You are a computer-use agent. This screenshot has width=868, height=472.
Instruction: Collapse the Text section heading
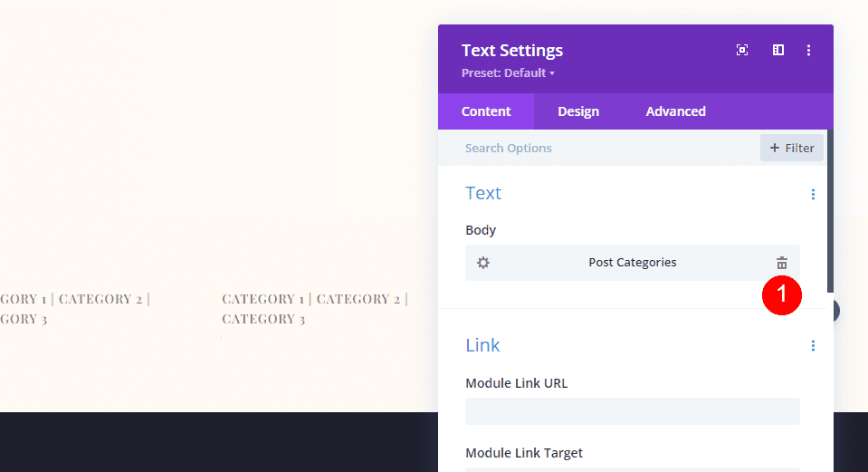(x=483, y=193)
